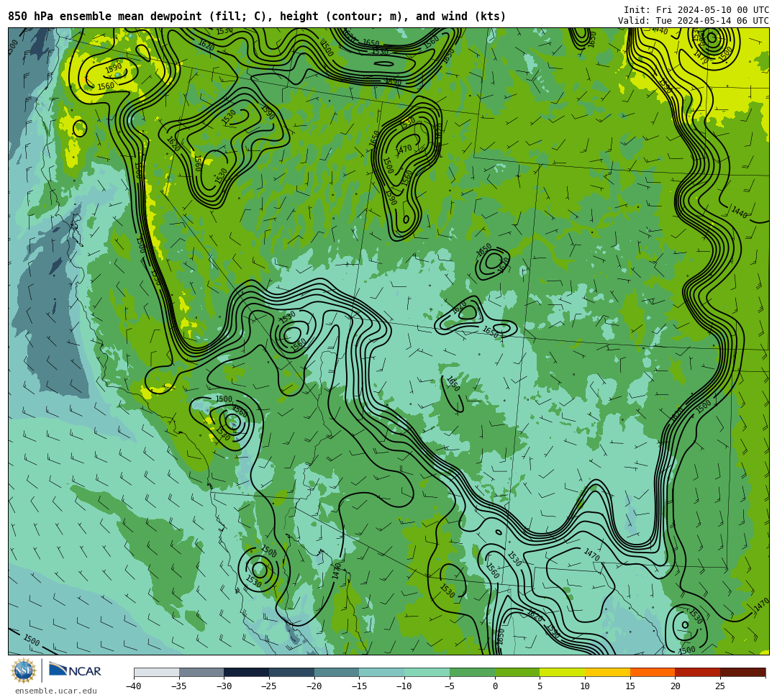Select the red 20 to 25 swatch

coord(698,672)
